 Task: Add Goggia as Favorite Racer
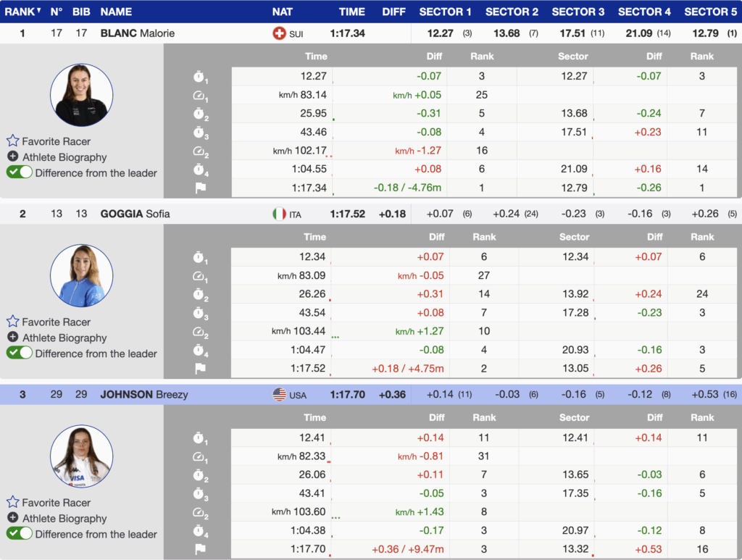pyautogui.click(x=56, y=322)
